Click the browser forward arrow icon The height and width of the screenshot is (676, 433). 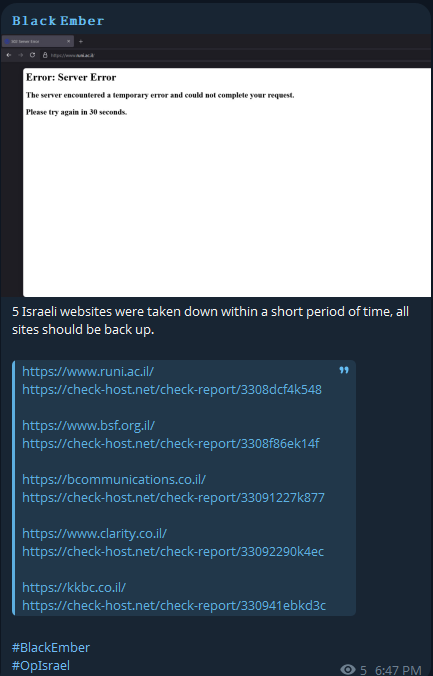click(20, 55)
